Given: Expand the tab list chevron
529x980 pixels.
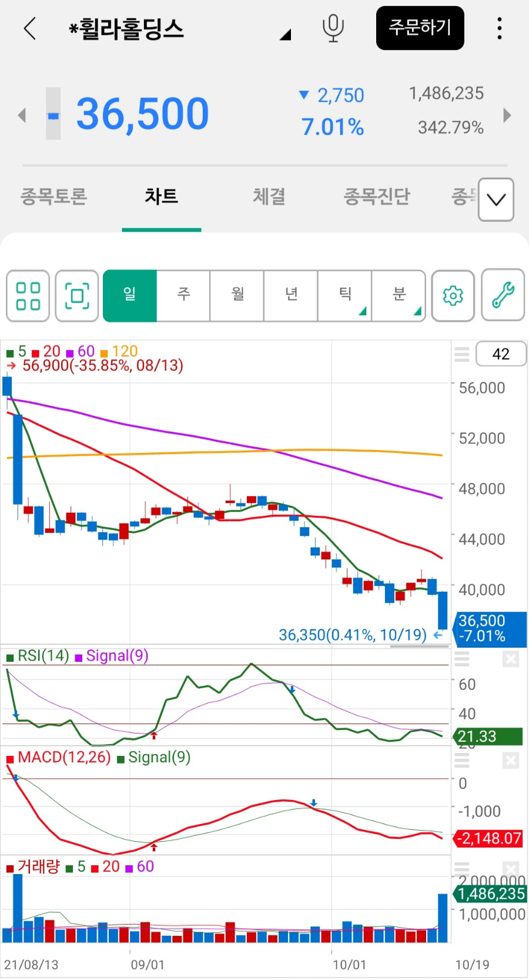Looking at the screenshot, I should pos(496,199).
